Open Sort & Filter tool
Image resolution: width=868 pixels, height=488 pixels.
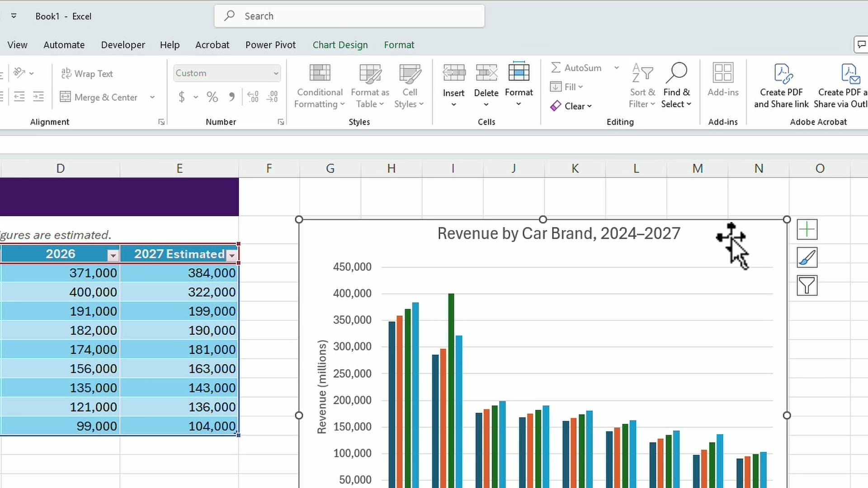[642, 86]
